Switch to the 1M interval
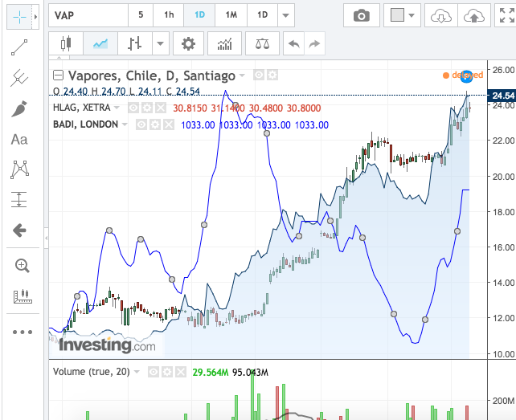This screenshot has height=420, width=516. (x=231, y=15)
